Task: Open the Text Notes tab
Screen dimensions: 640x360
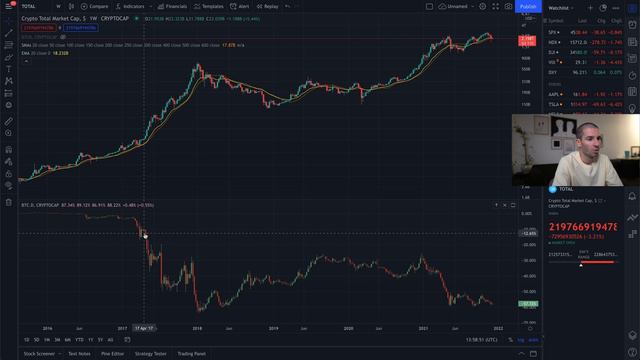Action: pos(79,353)
